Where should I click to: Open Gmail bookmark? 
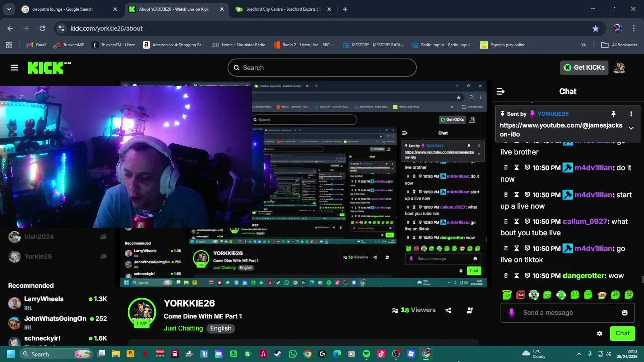[x=36, y=45]
